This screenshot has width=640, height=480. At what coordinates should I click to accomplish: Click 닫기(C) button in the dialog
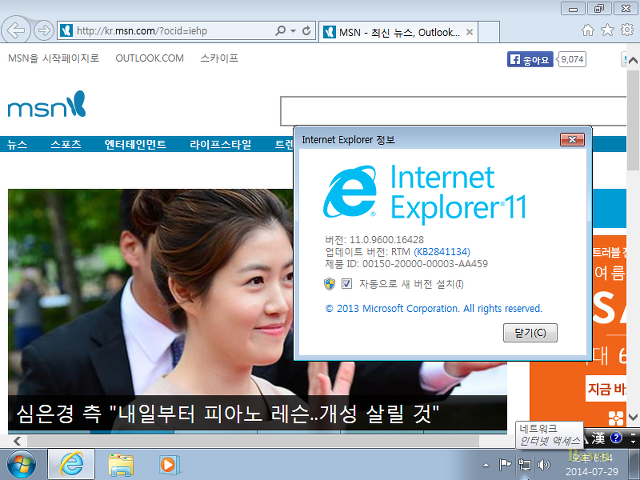click(530, 333)
